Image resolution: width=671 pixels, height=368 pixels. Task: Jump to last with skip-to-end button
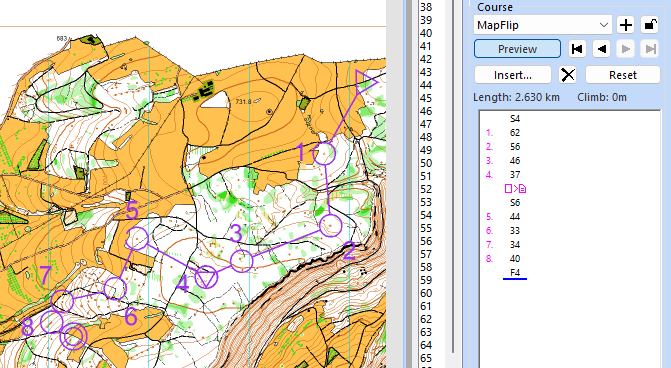[x=650, y=49]
